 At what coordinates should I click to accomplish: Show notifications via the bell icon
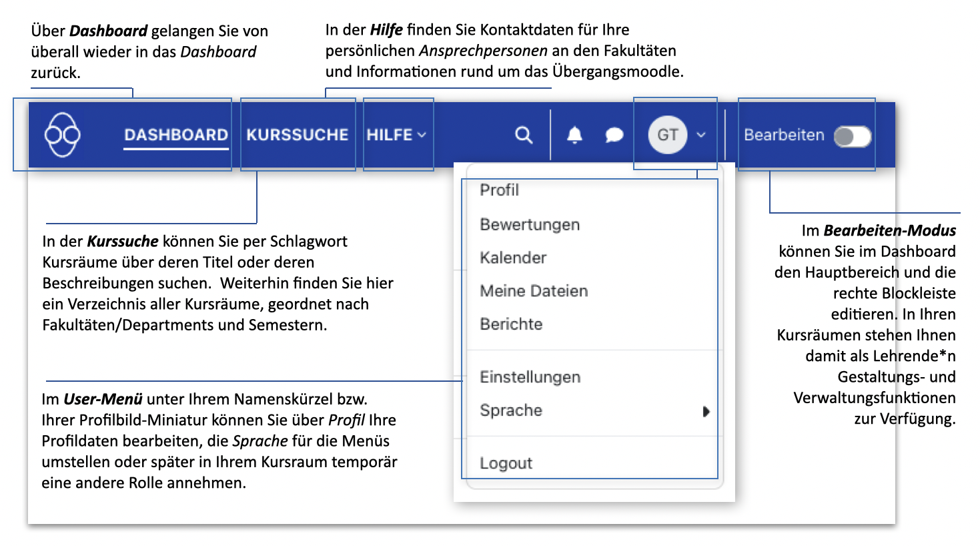[574, 135]
